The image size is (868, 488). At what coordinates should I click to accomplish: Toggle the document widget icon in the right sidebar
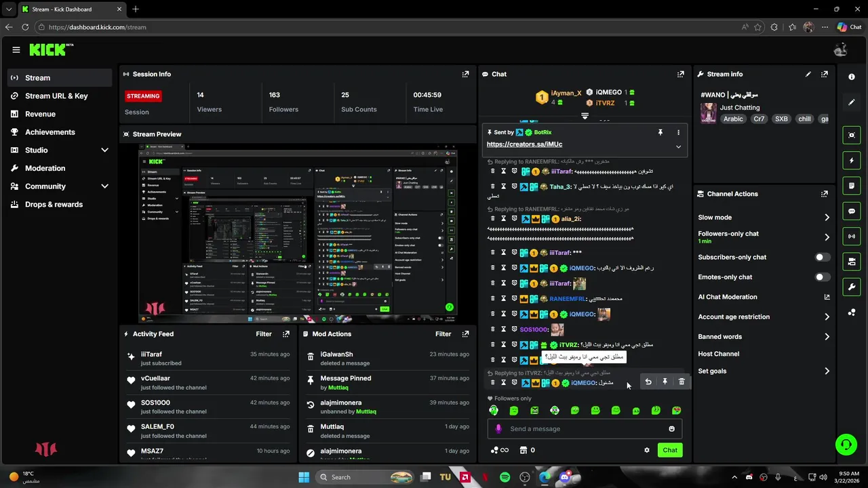point(852,186)
